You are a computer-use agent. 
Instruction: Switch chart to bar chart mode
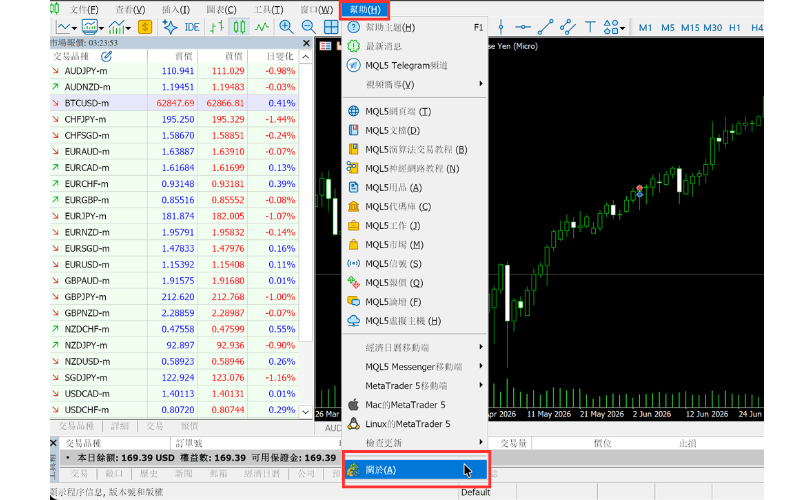(217, 27)
